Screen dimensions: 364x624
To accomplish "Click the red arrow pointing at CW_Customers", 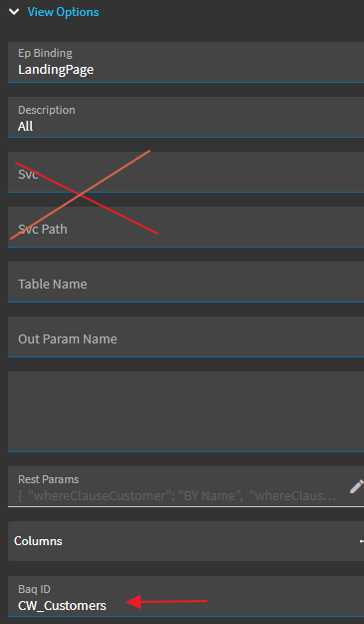I will click(x=167, y=601).
